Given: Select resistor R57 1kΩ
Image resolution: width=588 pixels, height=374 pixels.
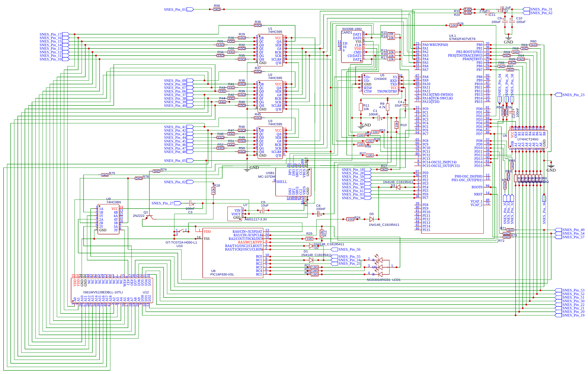Looking at the screenshot, I should click(x=384, y=169).
